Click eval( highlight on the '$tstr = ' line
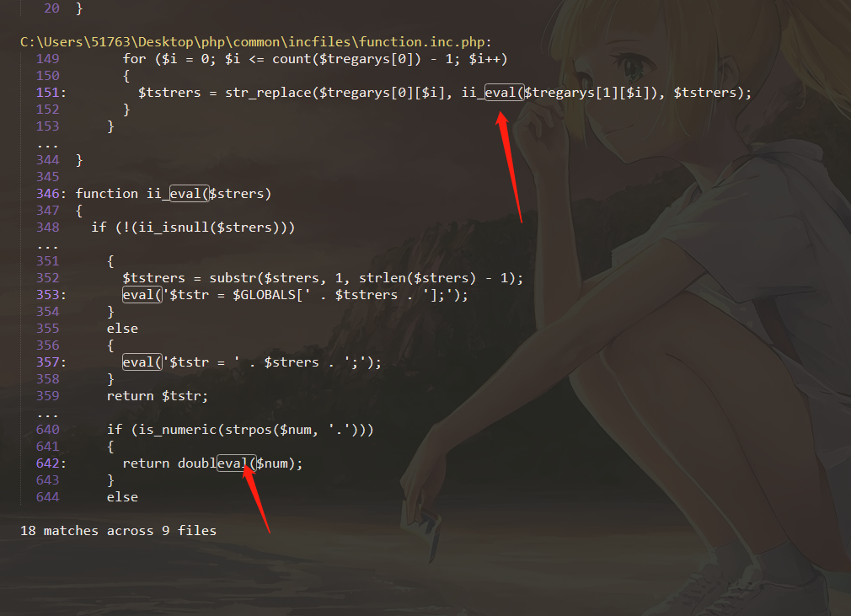 (142, 362)
